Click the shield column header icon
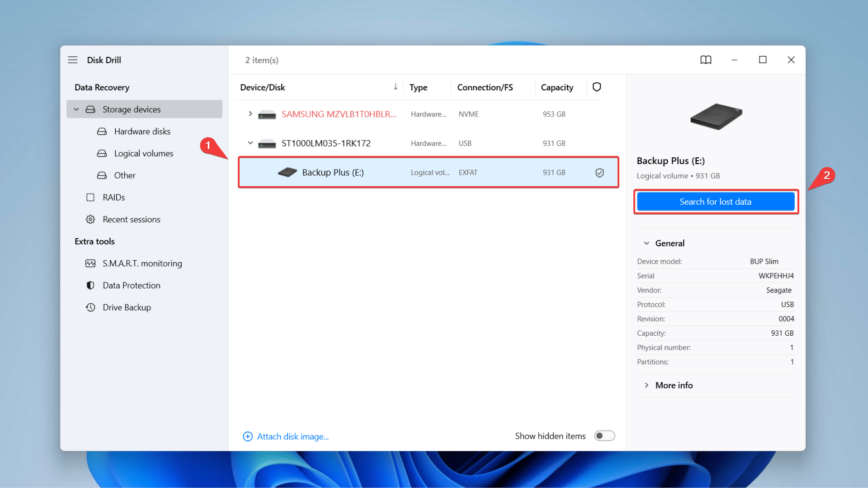Image resolution: width=868 pixels, height=488 pixels. pyautogui.click(x=597, y=87)
